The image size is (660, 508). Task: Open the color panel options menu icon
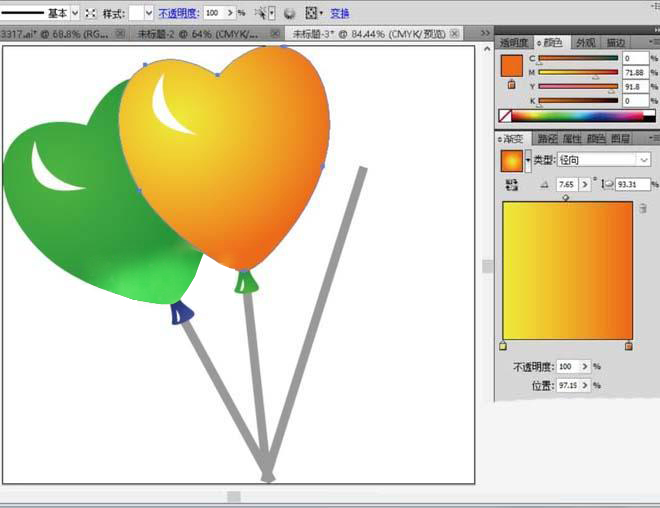(x=651, y=43)
